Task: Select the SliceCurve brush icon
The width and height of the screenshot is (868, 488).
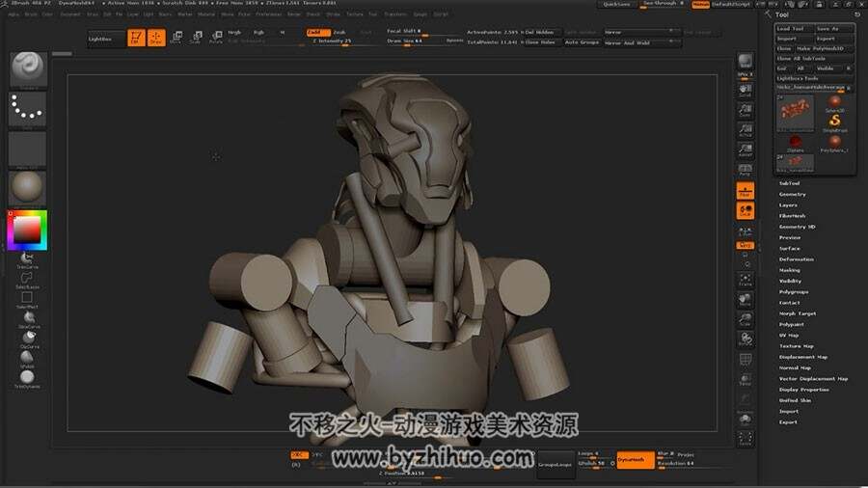Action: 28,320
